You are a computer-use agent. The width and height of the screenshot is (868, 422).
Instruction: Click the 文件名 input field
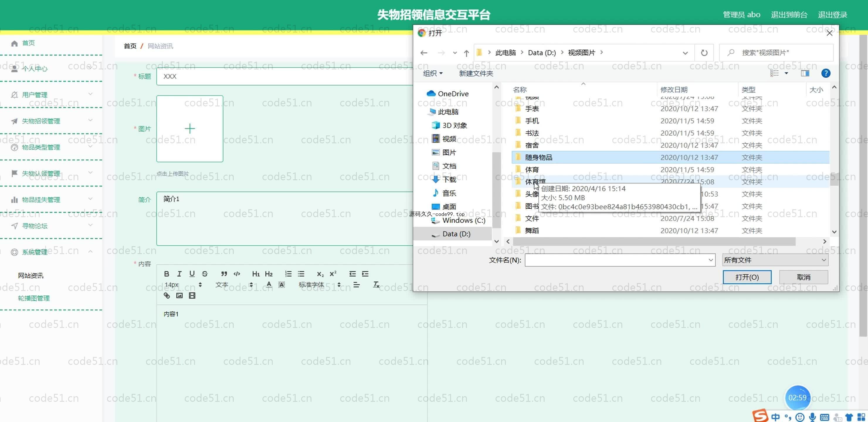620,260
